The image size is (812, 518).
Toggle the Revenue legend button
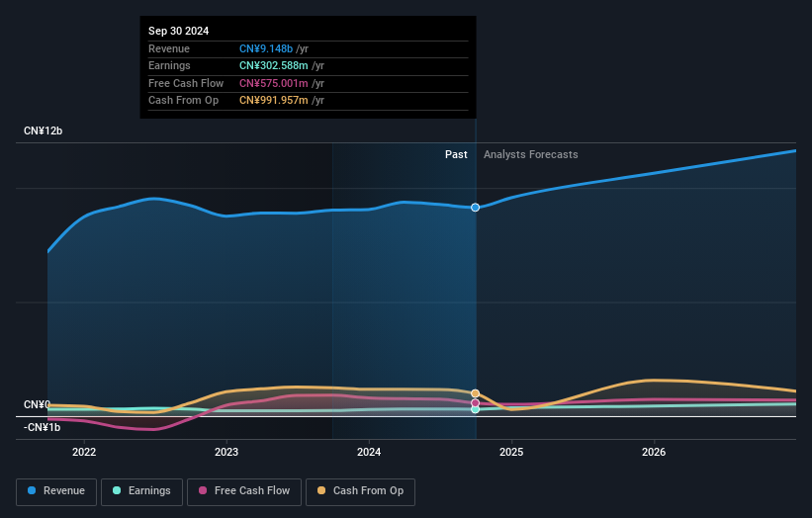(56, 491)
